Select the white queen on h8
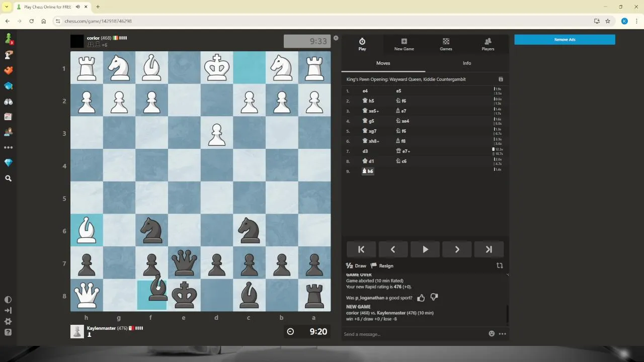Viewport: 644px width, 362px height. (87, 295)
